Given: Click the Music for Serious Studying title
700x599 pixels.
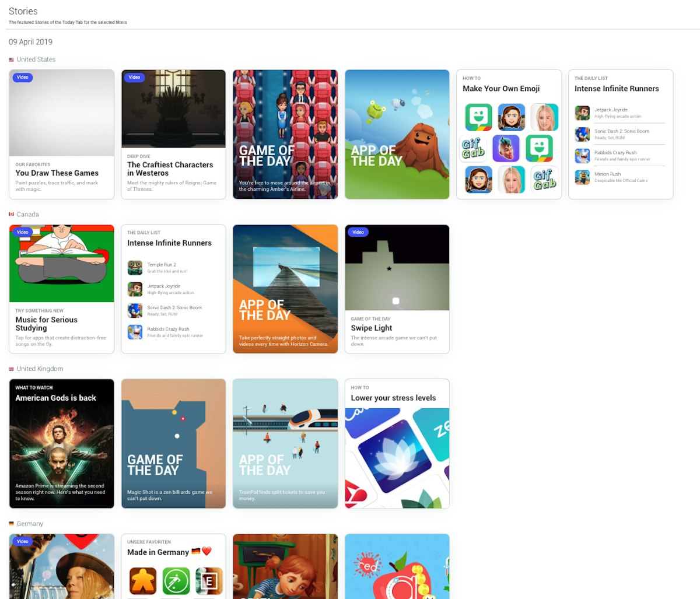Looking at the screenshot, I should (x=47, y=324).
